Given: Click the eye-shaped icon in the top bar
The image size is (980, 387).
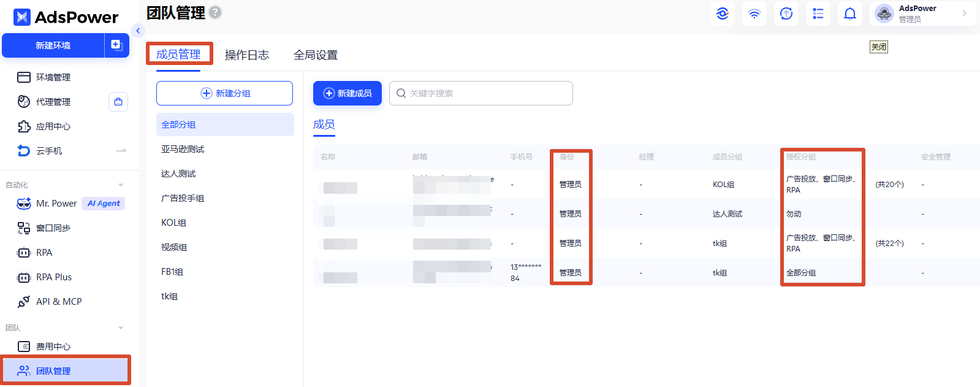Looking at the screenshot, I should pyautogui.click(x=723, y=13).
